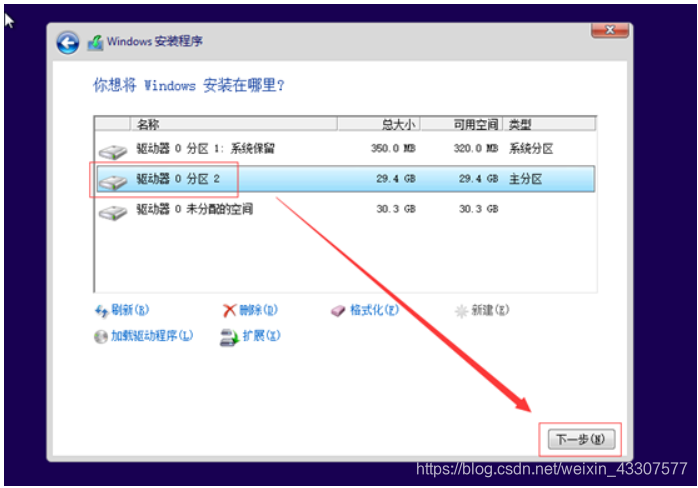Click the red X 删除 icon
The width and height of the screenshot is (698, 488).
(x=229, y=310)
